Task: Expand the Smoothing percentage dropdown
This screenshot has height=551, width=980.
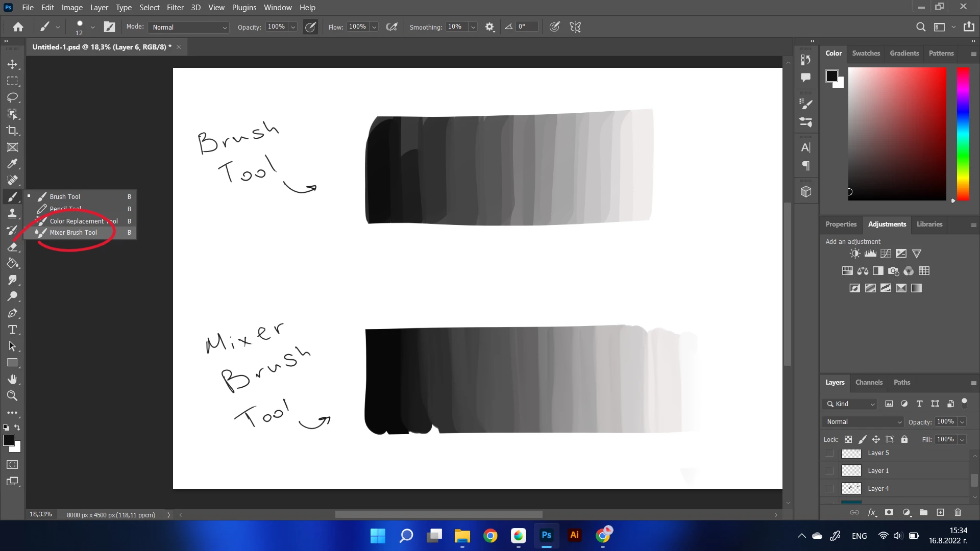Action: pyautogui.click(x=473, y=27)
